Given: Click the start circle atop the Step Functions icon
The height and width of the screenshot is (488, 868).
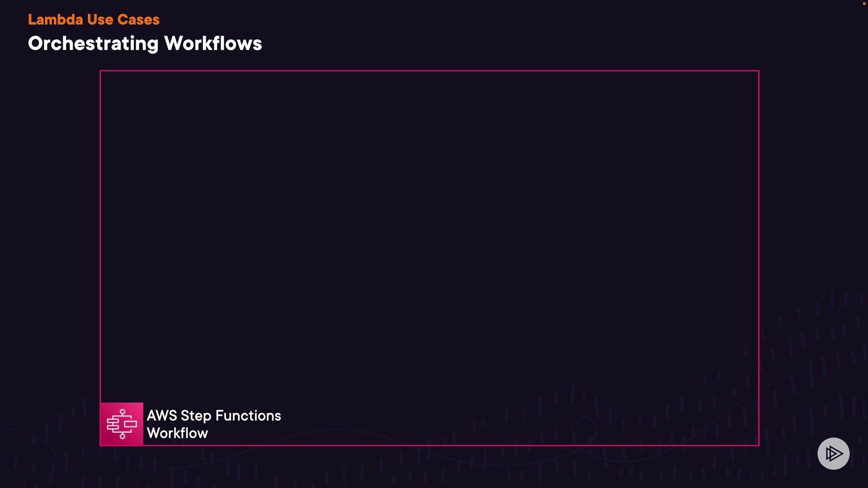Looking at the screenshot, I should click(123, 412).
